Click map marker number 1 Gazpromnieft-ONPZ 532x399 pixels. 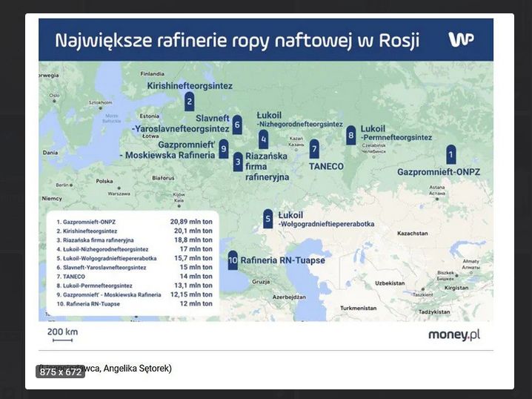click(x=450, y=154)
